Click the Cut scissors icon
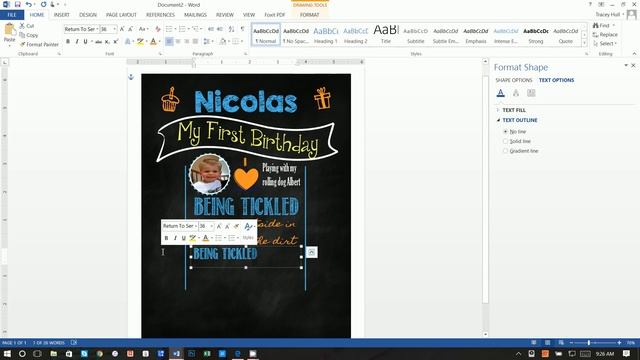Image resolution: width=640 pixels, height=360 pixels. [x=22, y=26]
